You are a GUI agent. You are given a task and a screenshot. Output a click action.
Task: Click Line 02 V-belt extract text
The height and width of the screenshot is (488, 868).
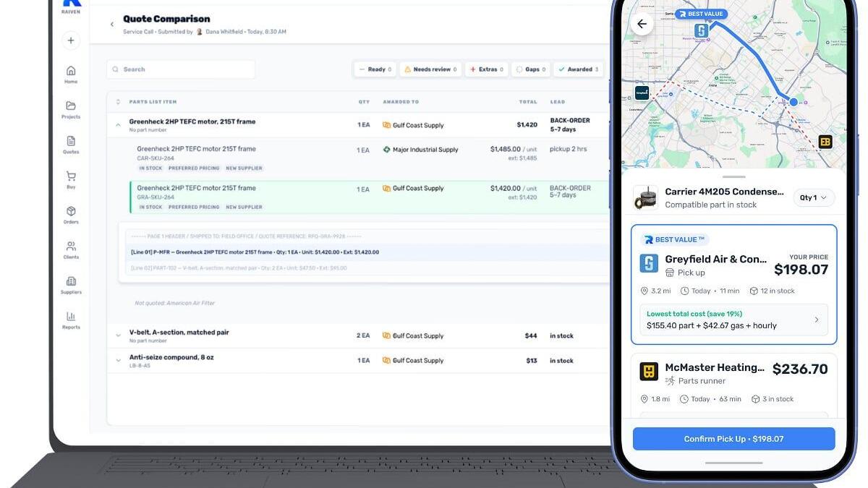point(238,268)
